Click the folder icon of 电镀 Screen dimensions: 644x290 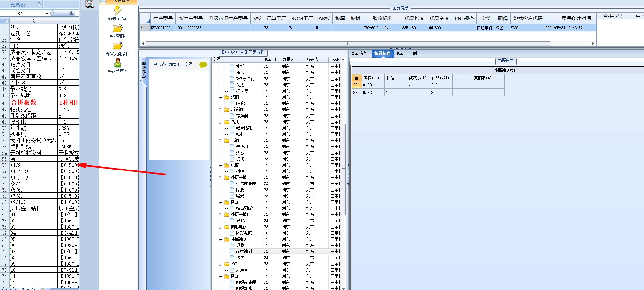click(227, 165)
